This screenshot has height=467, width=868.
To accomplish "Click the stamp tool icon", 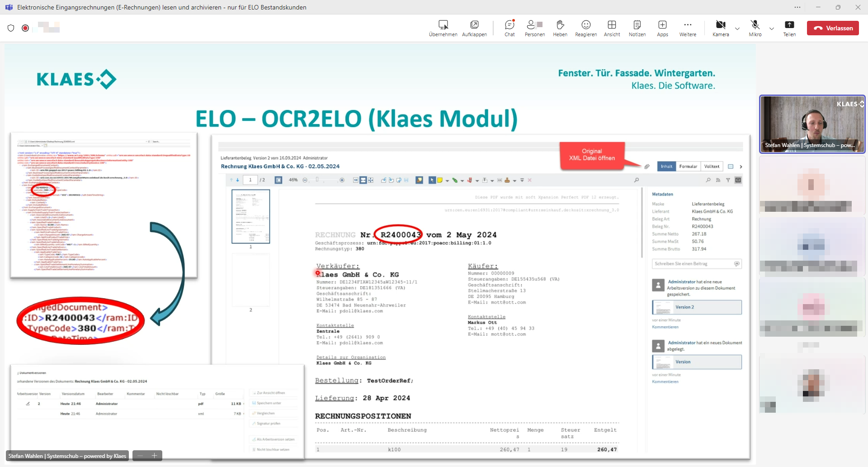I will (x=507, y=180).
